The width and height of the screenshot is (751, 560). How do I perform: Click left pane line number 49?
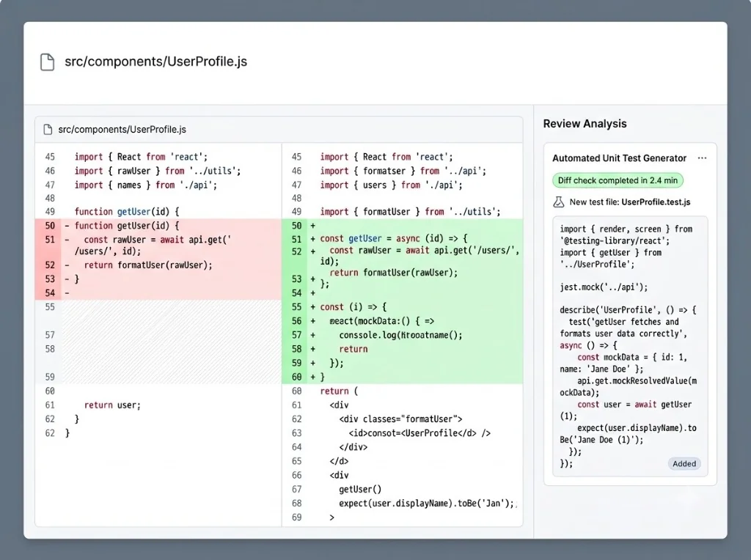point(50,212)
